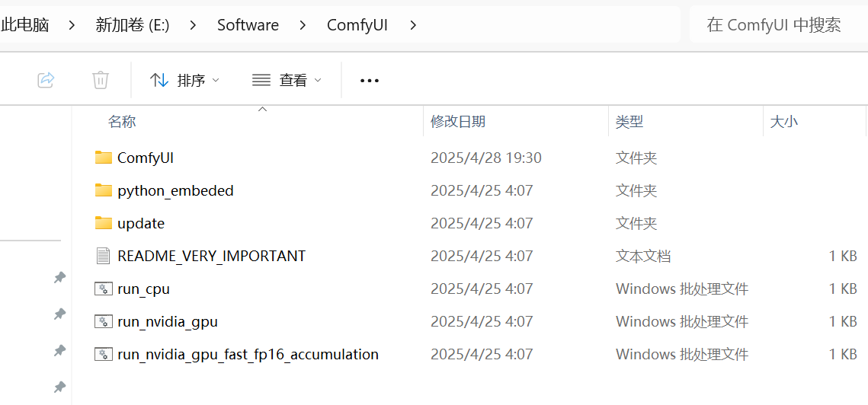Click the share icon in toolbar
The image size is (868, 405).
pyautogui.click(x=46, y=80)
